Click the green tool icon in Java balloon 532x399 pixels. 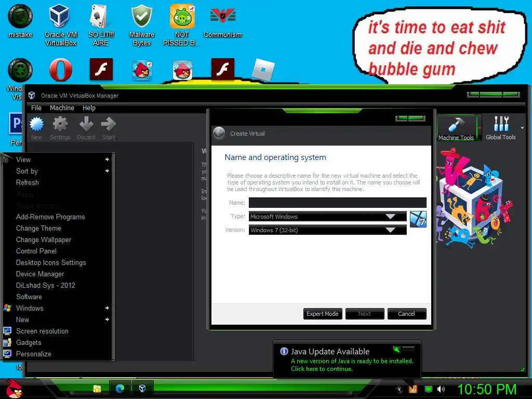tap(396, 350)
